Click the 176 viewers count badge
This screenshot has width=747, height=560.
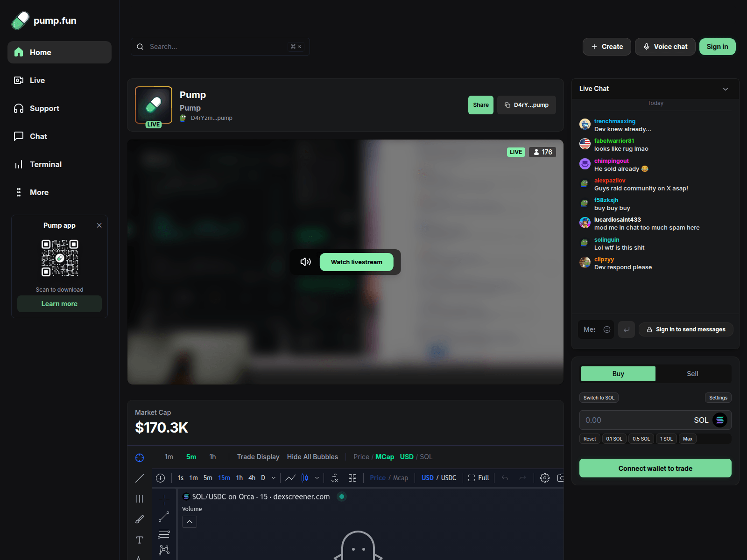pyautogui.click(x=543, y=152)
